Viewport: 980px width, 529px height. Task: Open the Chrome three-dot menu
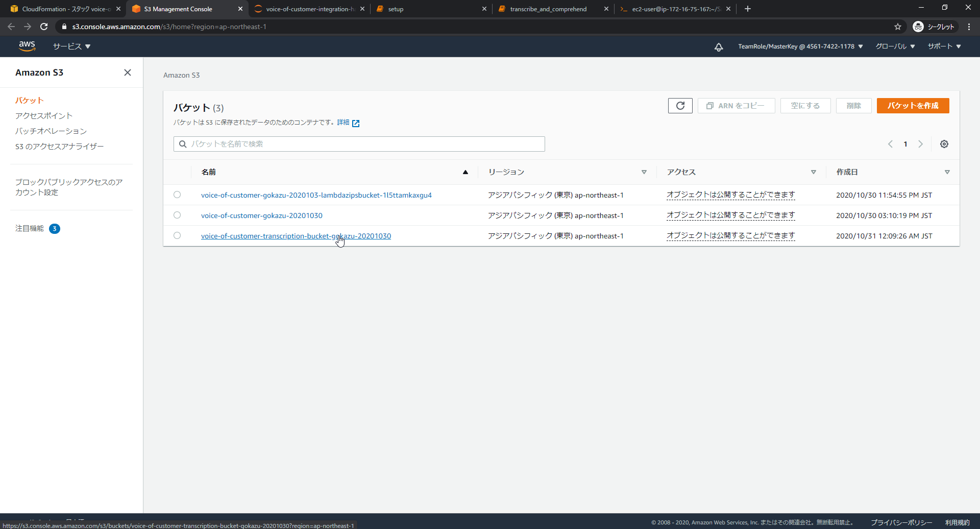(x=969, y=27)
